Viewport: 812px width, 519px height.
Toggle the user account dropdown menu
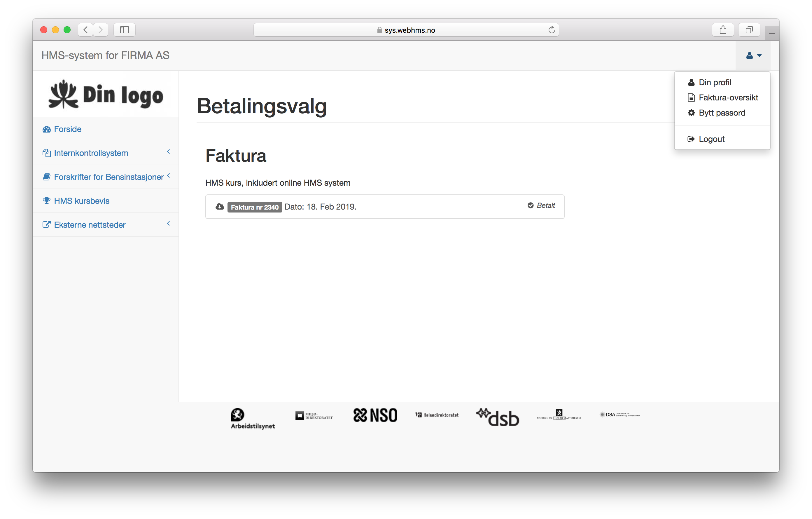pyautogui.click(x=753, y=56)
